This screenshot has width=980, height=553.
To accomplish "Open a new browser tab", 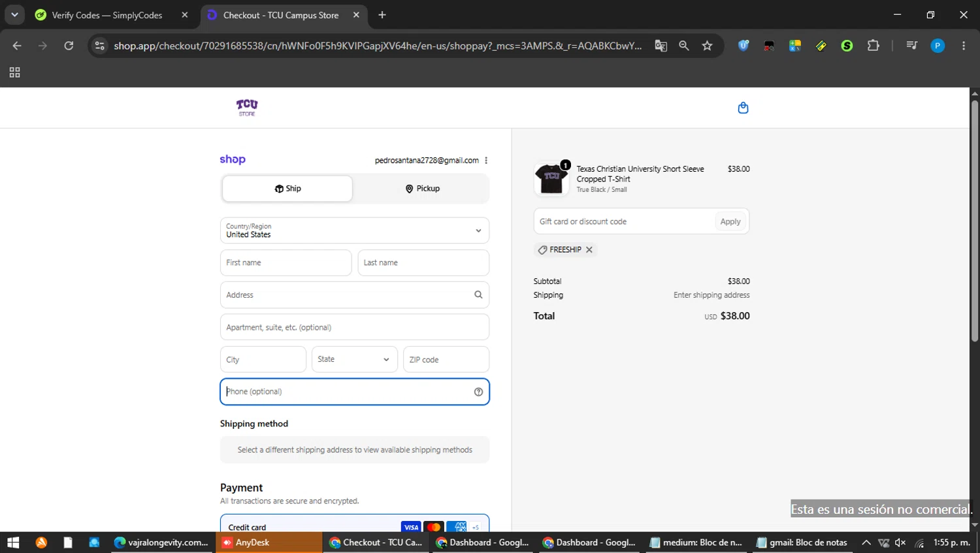I will (382, 15).
